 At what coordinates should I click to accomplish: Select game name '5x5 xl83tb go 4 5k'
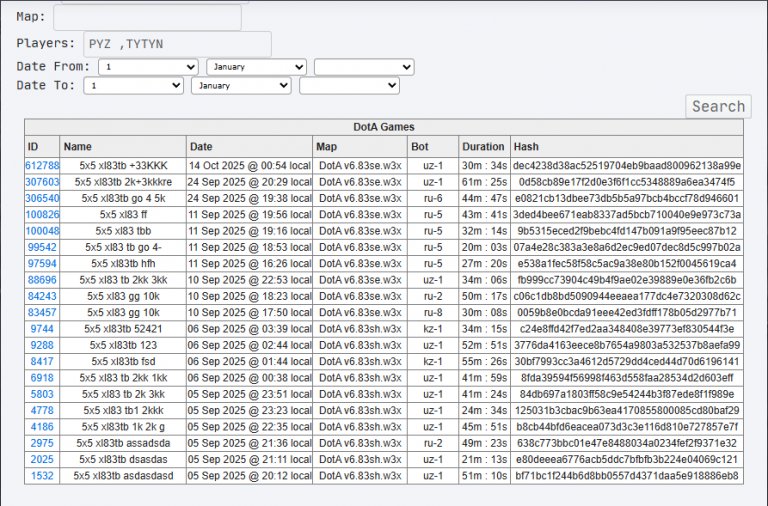(x=123, y=198)
